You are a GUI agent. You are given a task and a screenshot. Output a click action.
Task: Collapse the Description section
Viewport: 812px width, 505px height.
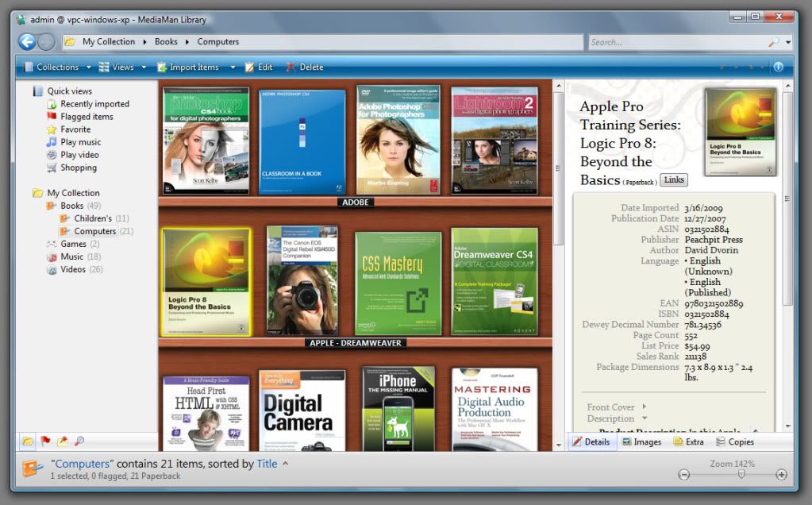pos(645,418)
